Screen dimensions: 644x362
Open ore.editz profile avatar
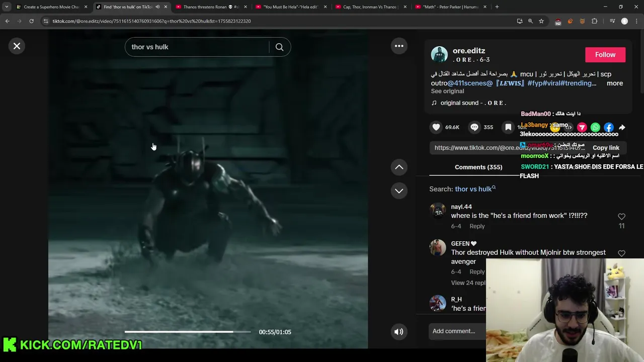[x=439, y=55]
